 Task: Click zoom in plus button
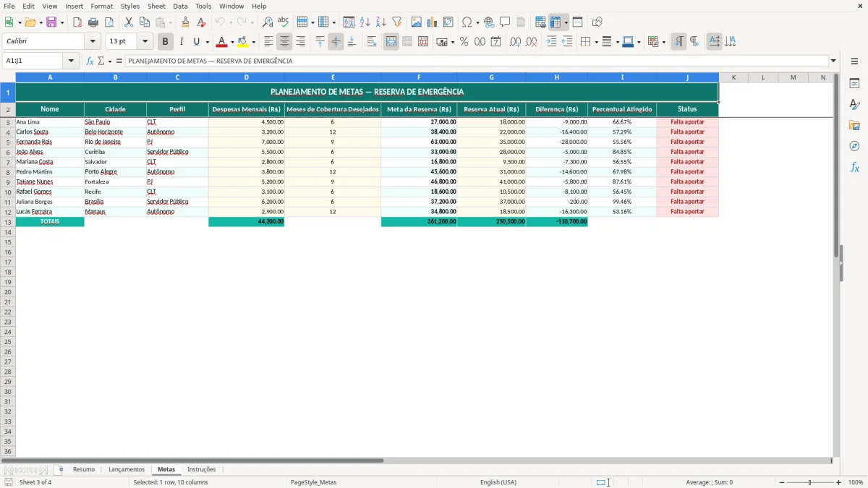point(839,482)
